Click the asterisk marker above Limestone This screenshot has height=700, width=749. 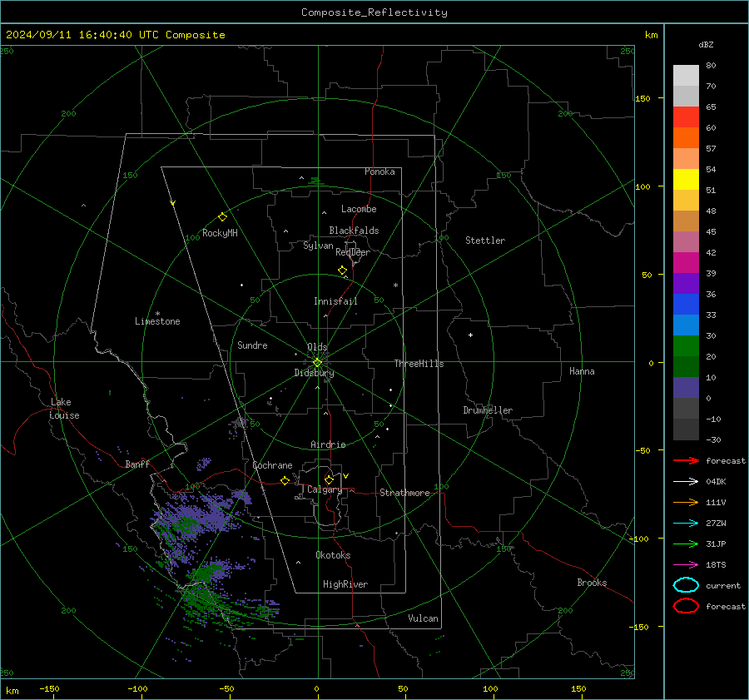[157, 314]
